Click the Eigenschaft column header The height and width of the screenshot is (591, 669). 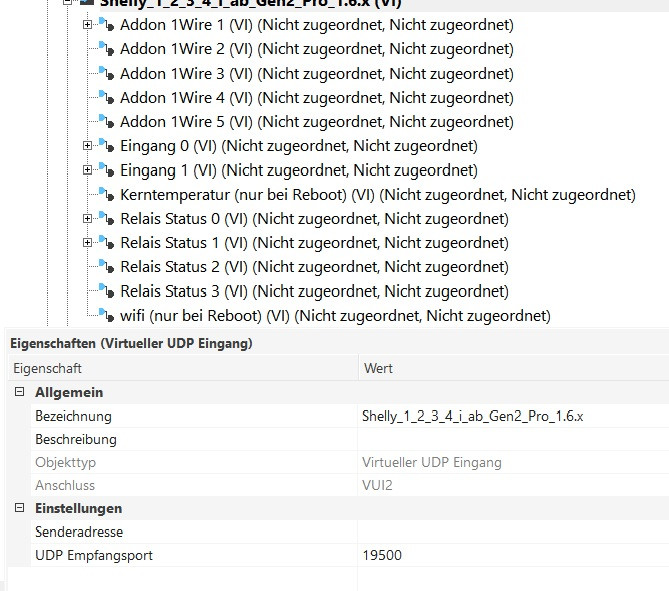click(x=183, y=368)
